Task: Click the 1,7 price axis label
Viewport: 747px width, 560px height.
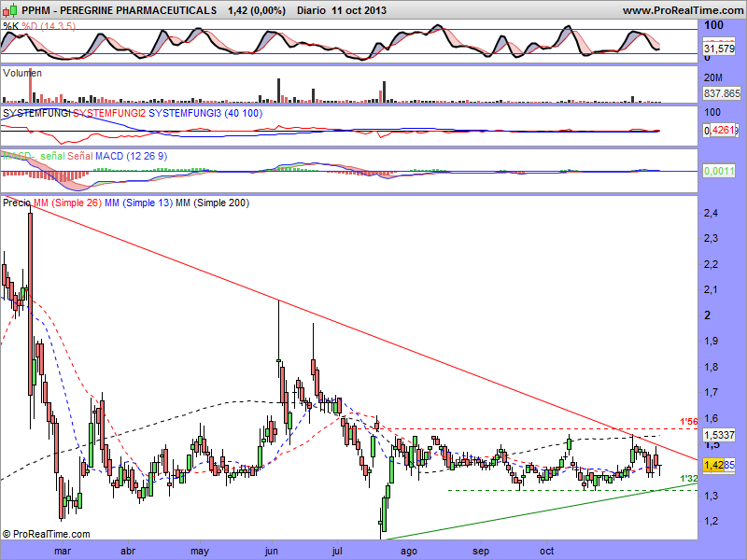Action: [712, 392]
